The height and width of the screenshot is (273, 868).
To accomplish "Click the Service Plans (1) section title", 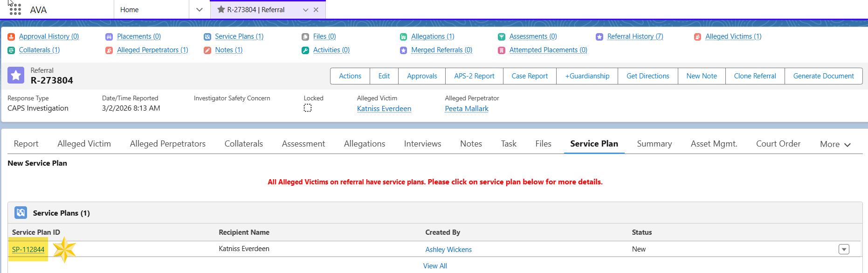I will click(62, 213).
